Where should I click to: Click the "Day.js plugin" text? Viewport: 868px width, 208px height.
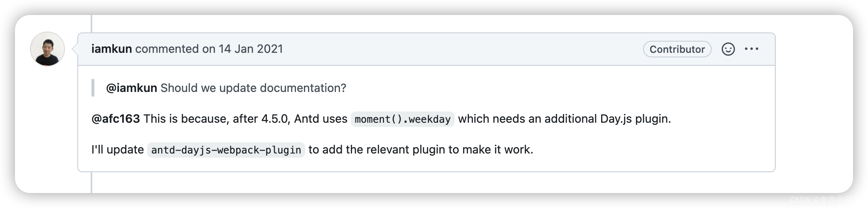(635, 119)
